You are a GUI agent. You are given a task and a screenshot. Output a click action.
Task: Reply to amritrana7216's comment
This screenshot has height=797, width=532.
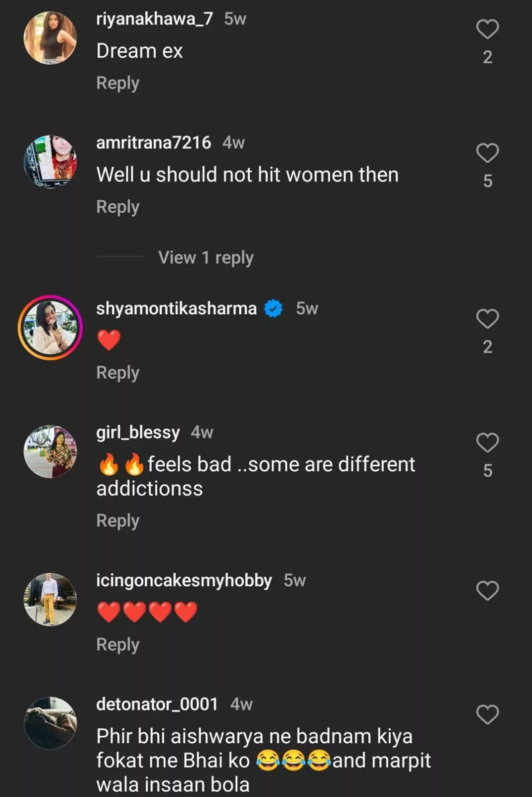click(117, 207)
